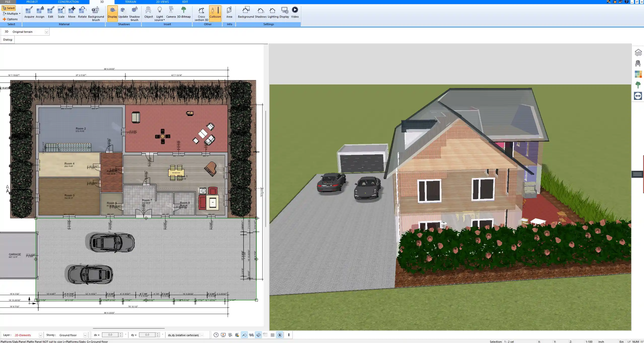Insert a Light source
644x343 pixels.
coord(160,13)
